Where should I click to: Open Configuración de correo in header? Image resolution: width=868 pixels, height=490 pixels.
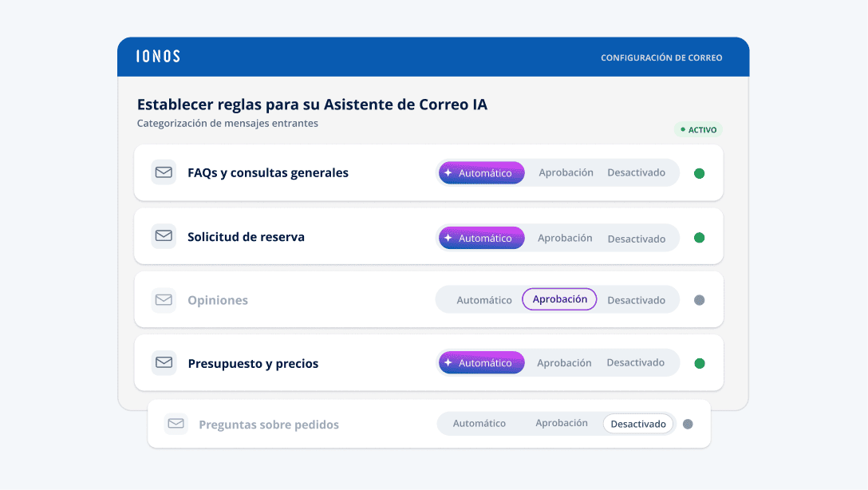coord(661,57)
